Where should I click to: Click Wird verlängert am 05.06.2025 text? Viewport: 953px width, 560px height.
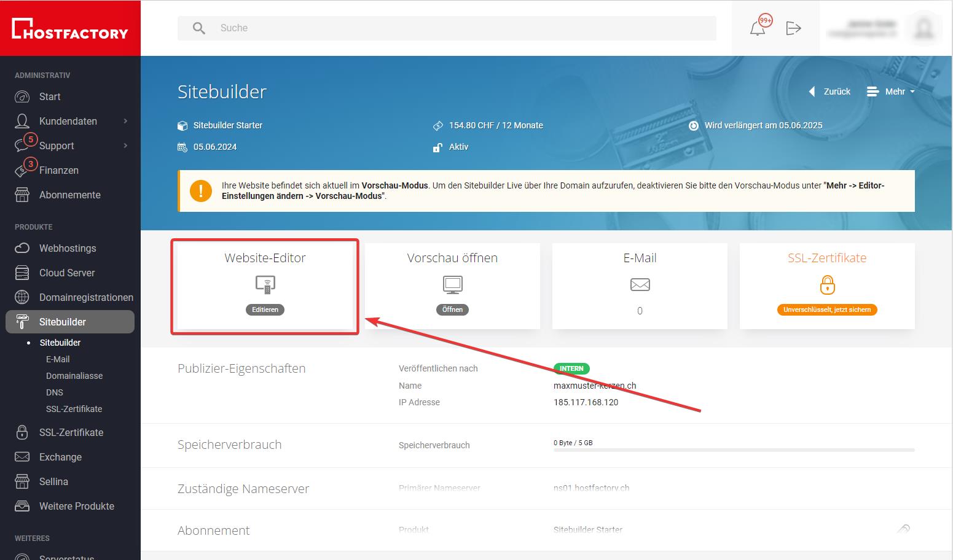coord(763,125)
